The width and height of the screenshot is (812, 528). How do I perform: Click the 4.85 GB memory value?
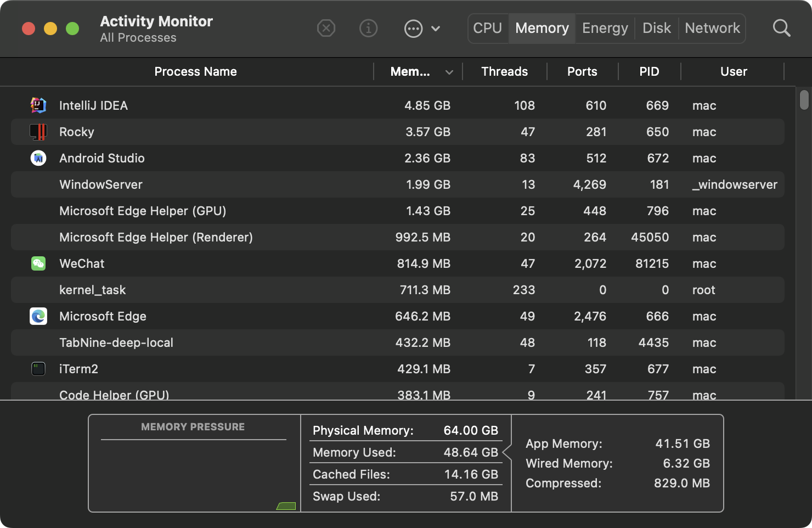[427, 105]
